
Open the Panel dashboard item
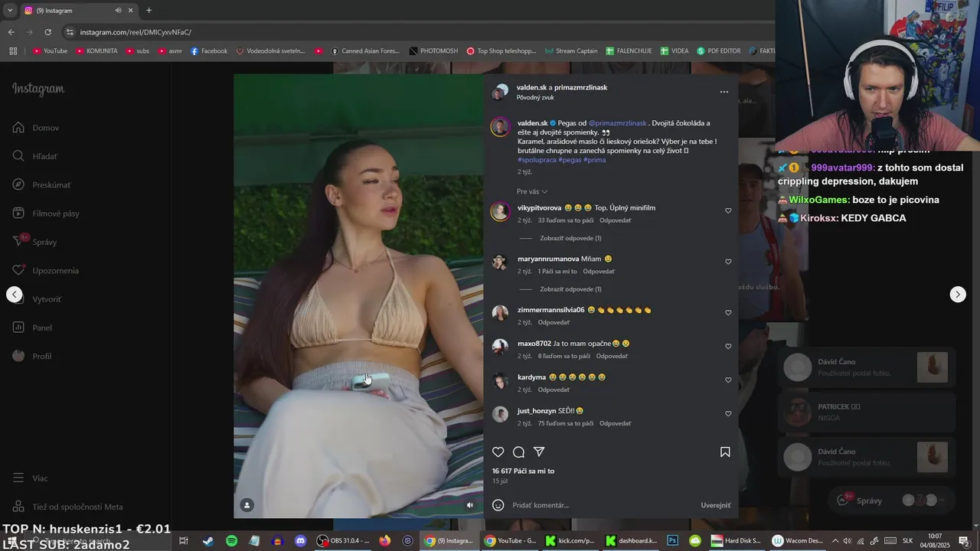click(x=32, y=328)
